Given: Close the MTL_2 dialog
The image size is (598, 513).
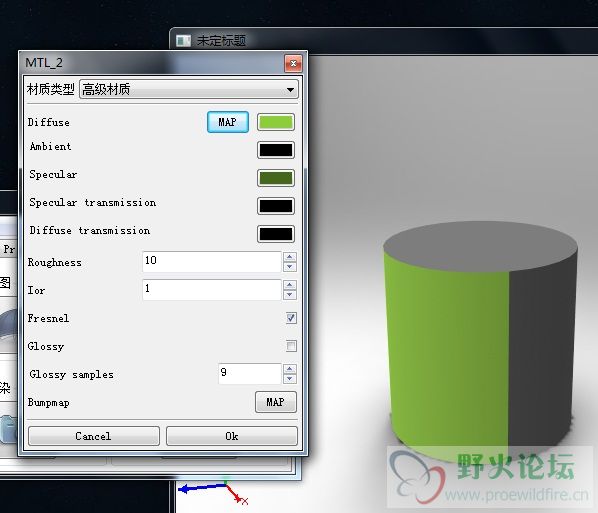Looking at the screenshot, I should coord(293,63).
